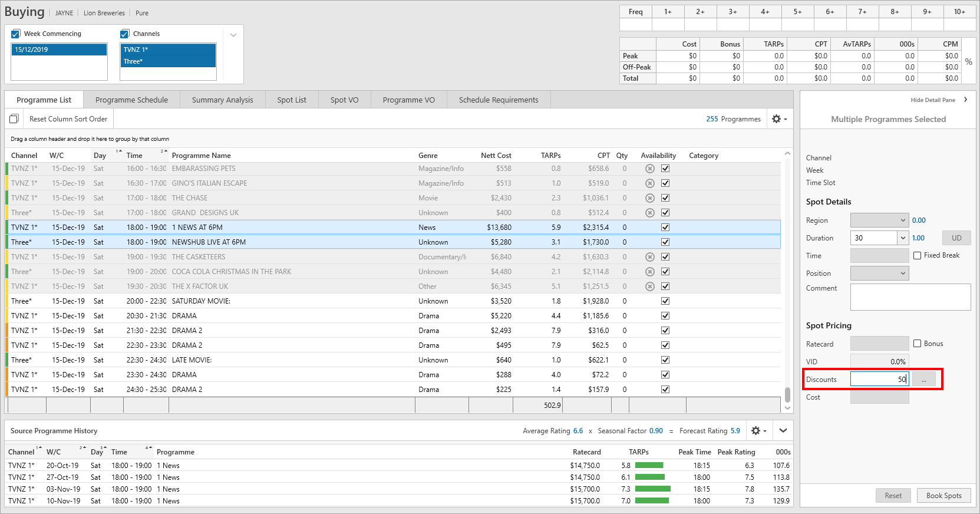Click the copy icon beside Reset Column Sort Order

[14, 118]
